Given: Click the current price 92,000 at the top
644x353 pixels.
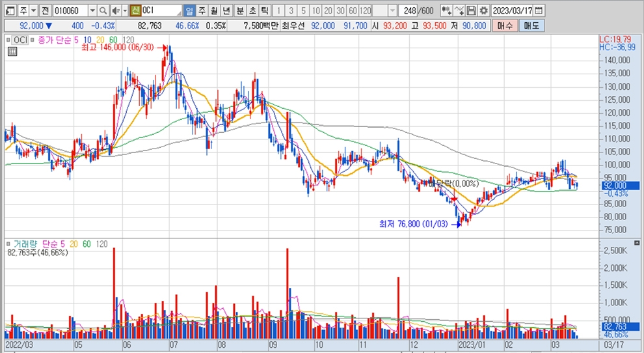Looking at the screenshot, I should (x=31, y=25).
